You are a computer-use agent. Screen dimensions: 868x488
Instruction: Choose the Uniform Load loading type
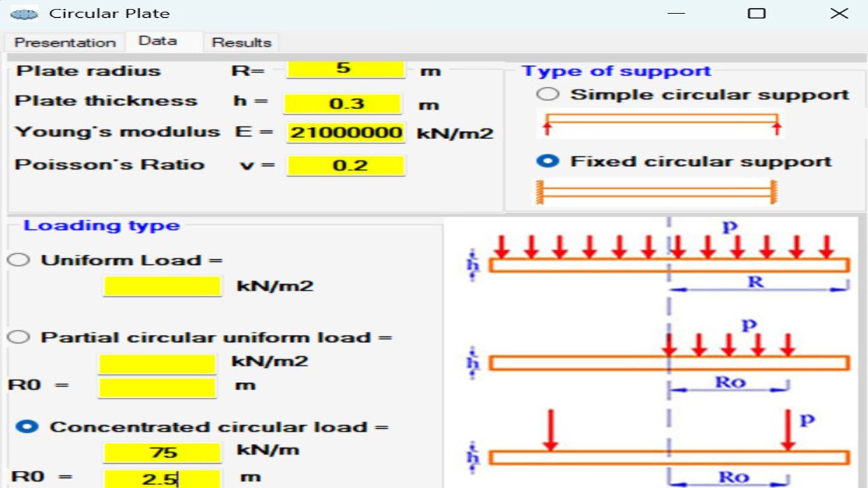[x=19, y=259]
